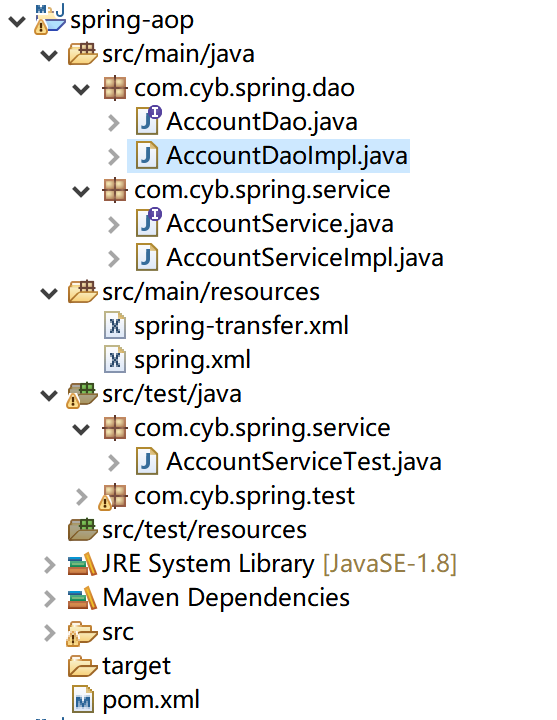
Task: Click the com.cyb.spring.dao package icon
Action: click(115, 88)
